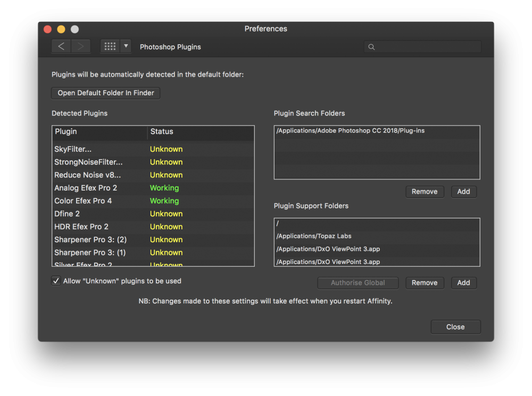Add a new plugin search folder

coord(463,192)
